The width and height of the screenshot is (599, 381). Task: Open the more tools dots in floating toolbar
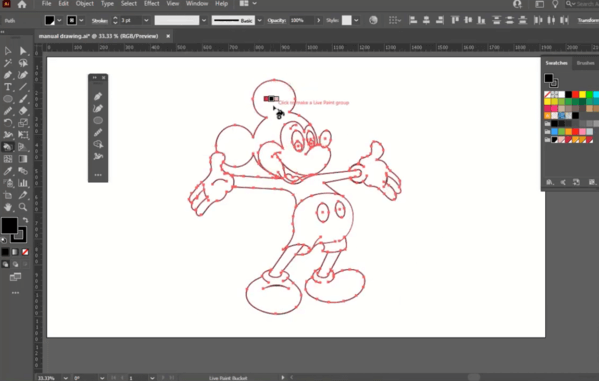click(98, 175)
